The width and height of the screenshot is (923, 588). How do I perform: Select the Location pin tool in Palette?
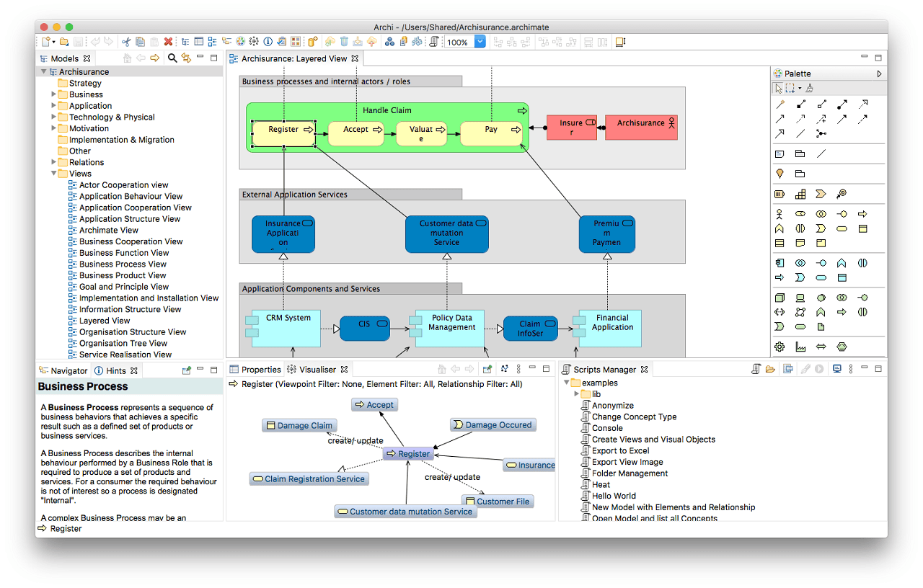(x=780, y=174)
